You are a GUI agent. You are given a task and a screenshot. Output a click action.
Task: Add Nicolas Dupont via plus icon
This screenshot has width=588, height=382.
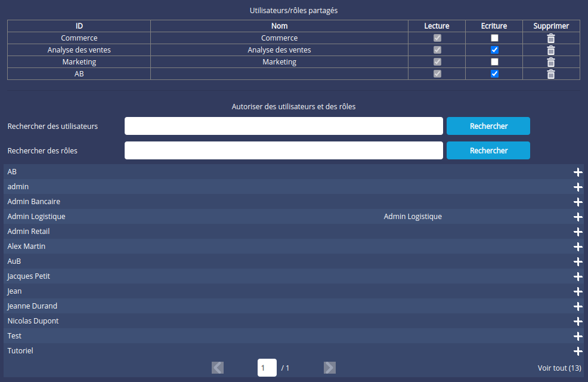(577, 321)
